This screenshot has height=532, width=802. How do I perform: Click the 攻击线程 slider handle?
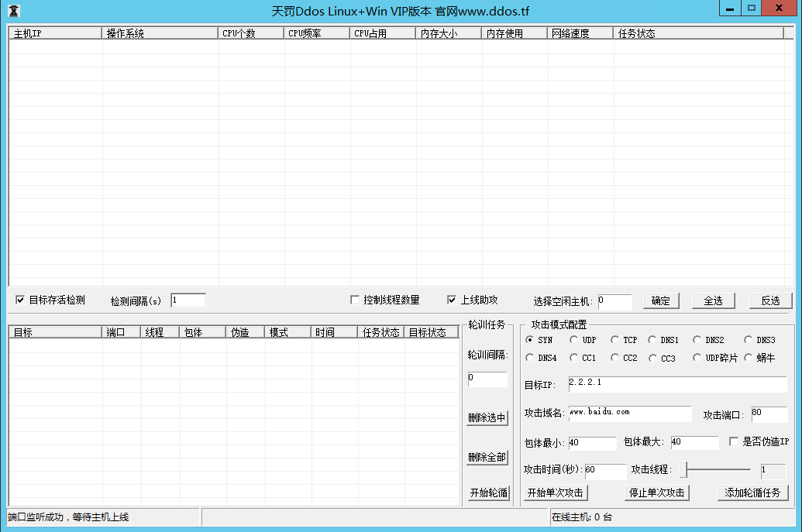[x=683, y=469]
